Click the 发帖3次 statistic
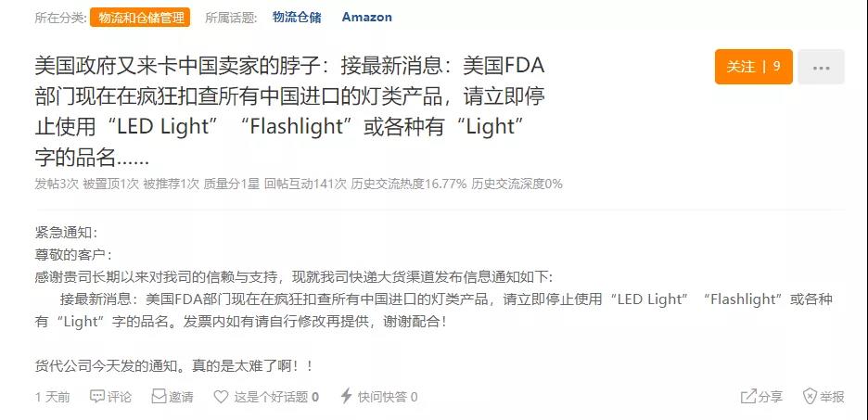The image size is (868, 420). pos(57,184)
